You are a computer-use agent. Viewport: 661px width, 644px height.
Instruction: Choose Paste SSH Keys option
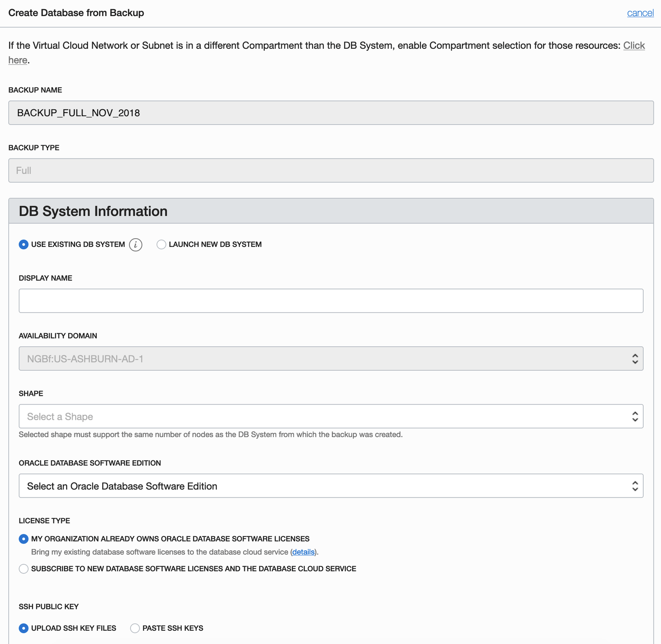(x=135, y=628)
